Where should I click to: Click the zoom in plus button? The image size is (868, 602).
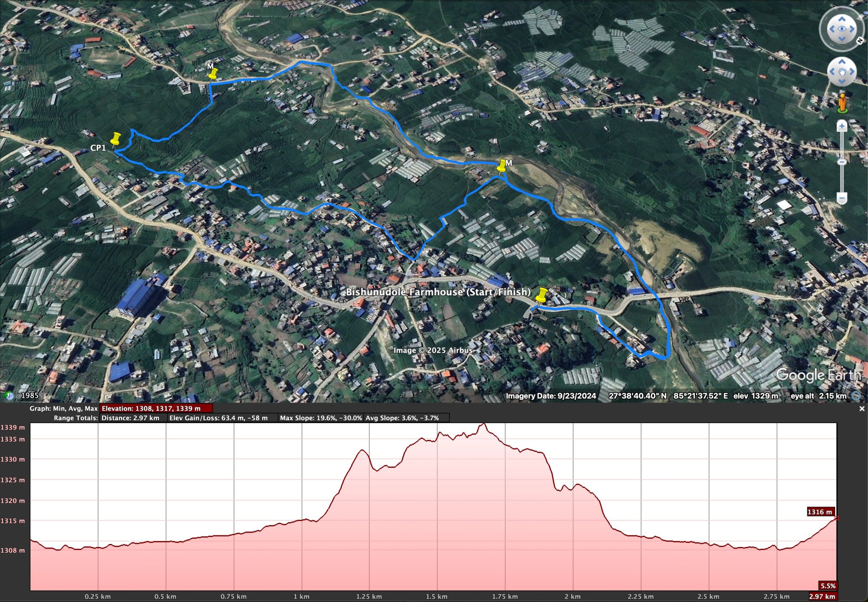pos(842,126)
